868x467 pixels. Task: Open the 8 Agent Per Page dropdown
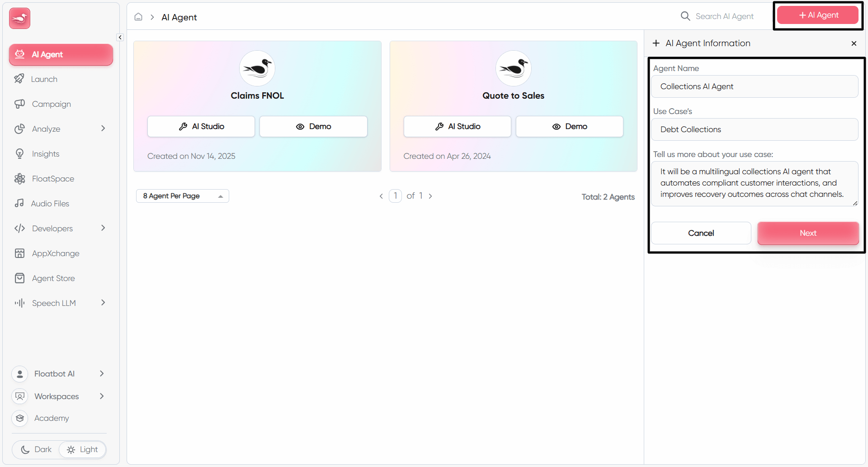(182, 195)
